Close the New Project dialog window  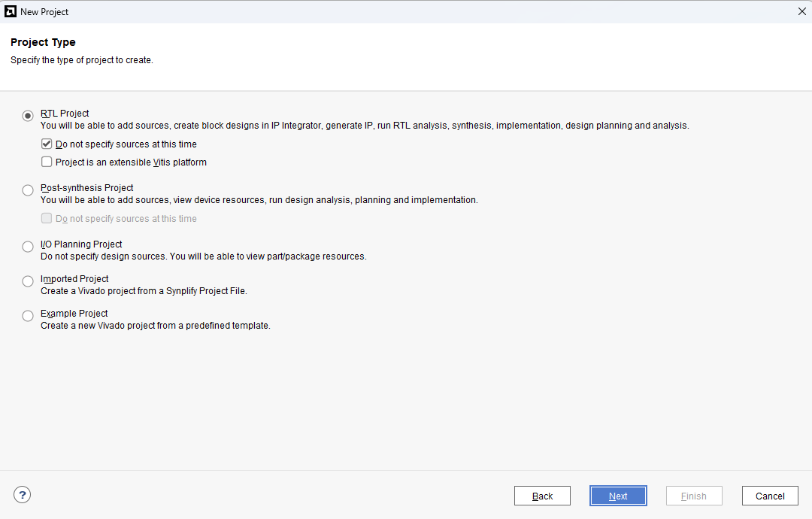(x=801, y=11)
